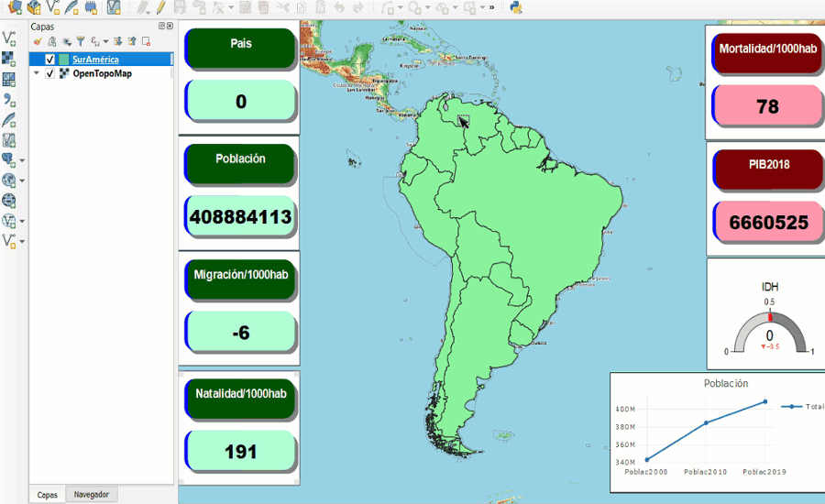Open the layer styling paintbrush in Capas

(38, 41)
